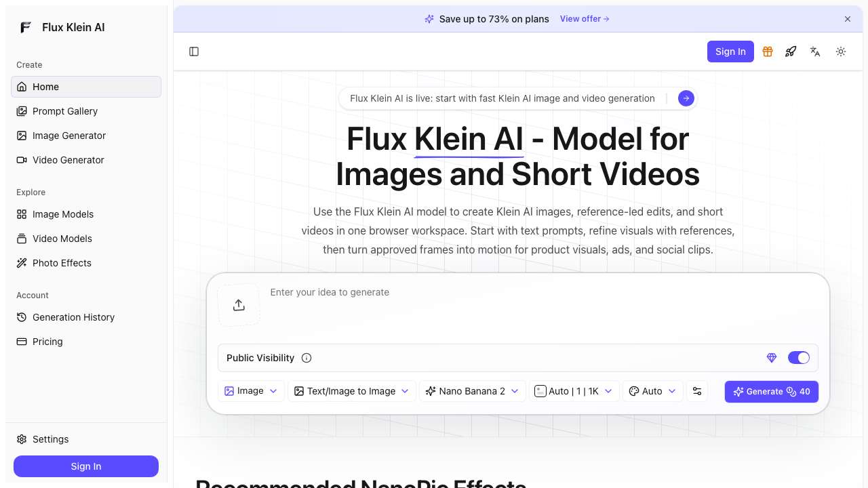Open Image Generator in sidebar

tap(86, 136)
